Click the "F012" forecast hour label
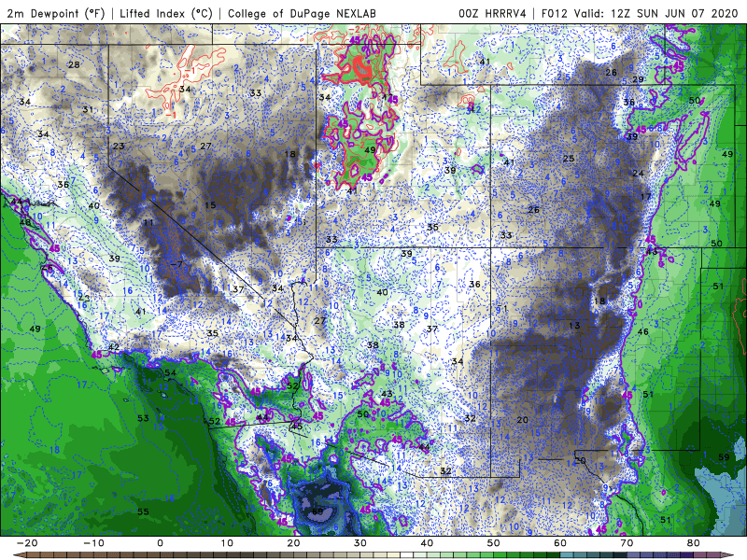This screenshot has width=747, height=560. [x=554, y=13]
